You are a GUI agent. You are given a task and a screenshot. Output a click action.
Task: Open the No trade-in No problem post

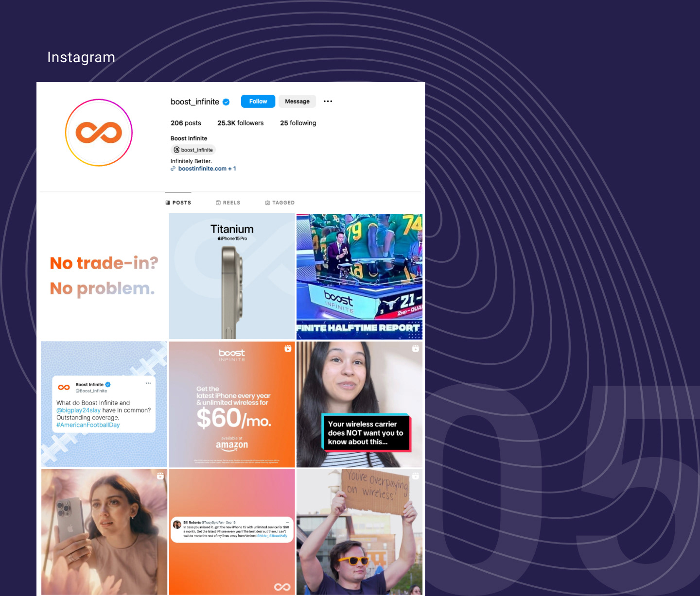coord(104,276)
